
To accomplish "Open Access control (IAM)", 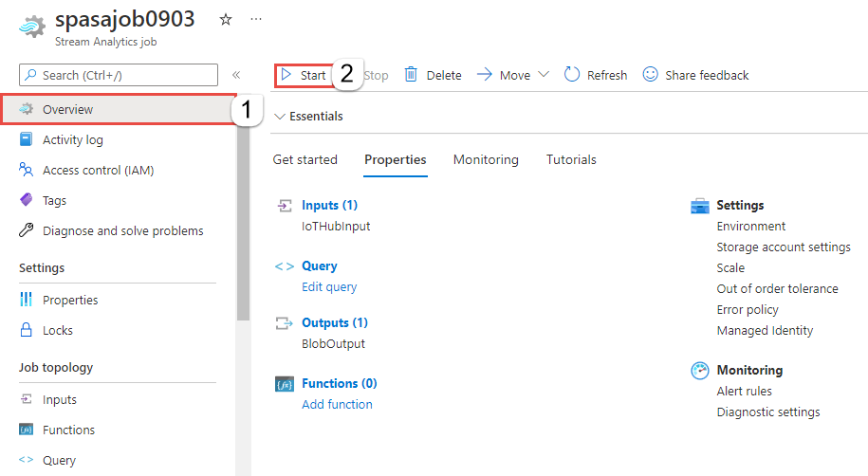I will pos(98,170).
